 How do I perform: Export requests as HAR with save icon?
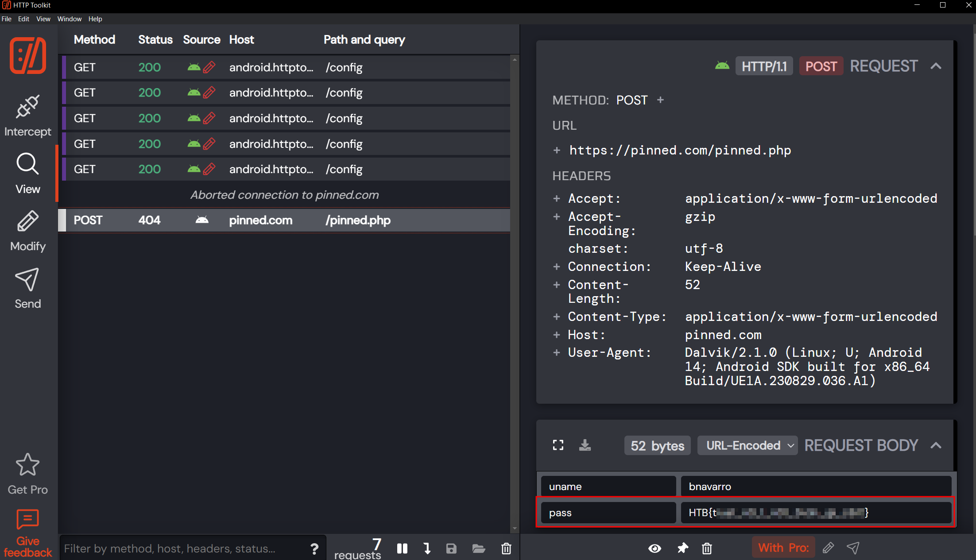point(451,549)
